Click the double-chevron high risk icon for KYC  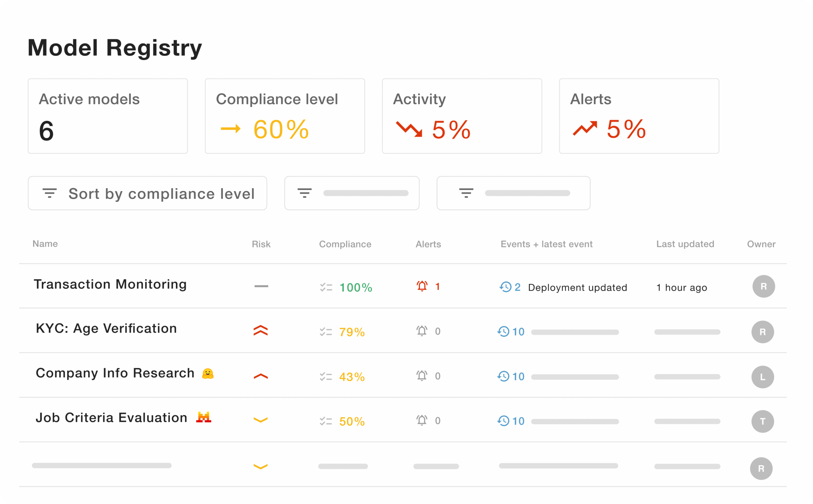coord(260,331)
